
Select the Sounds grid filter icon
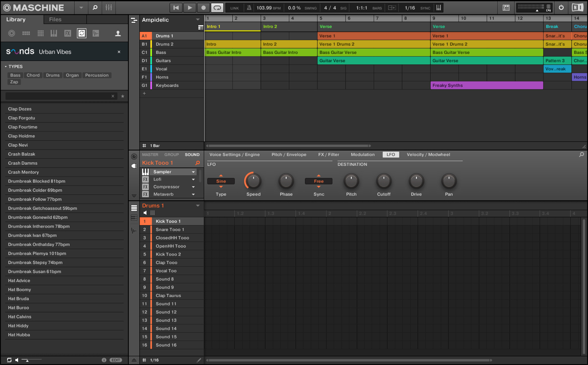[40, 33]
